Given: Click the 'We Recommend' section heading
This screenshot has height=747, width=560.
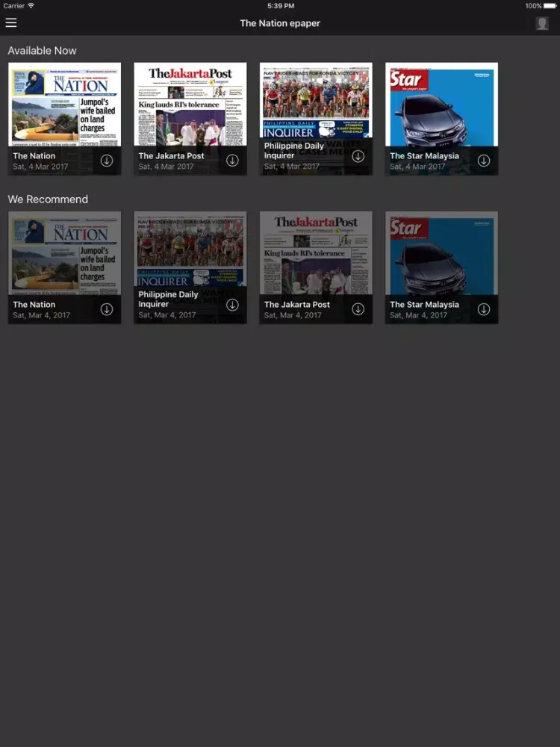Looking at the screenshot, I should [x=48, y=199].
